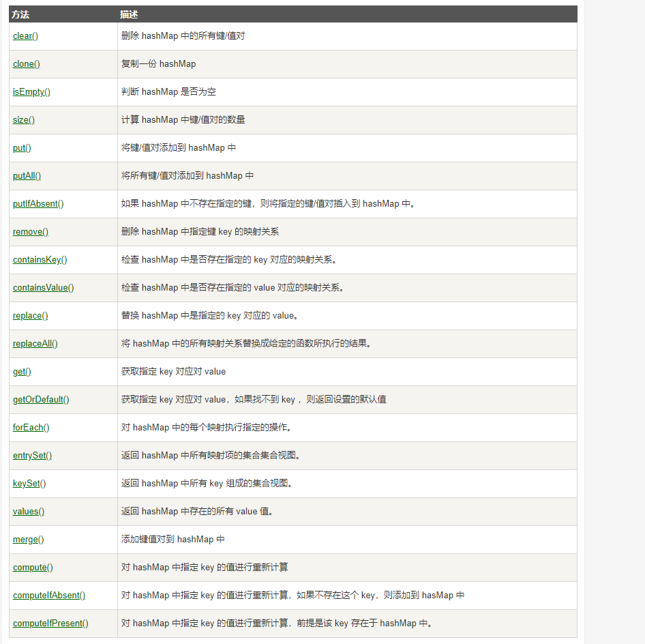Click the computeIfAbsent description text
The width and height of the screenshot is (645, 644).
[293, 596]
